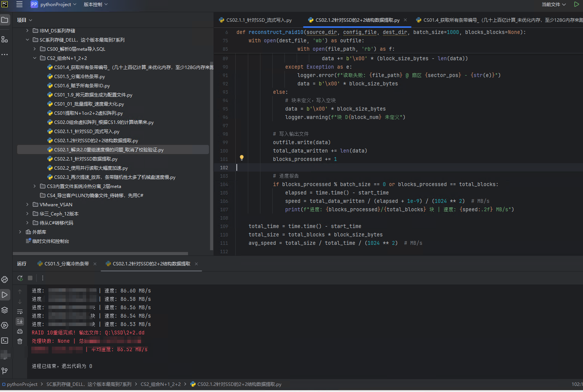Click the Structure tool window icon
583x392 pixels.
point(5,39)
